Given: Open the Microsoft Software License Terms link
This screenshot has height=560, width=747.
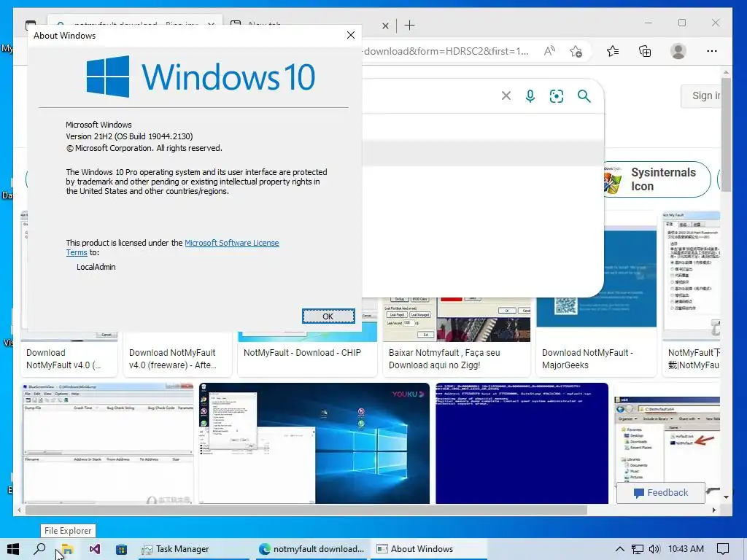Looking at the screenshot, I should tap(231, 243).
